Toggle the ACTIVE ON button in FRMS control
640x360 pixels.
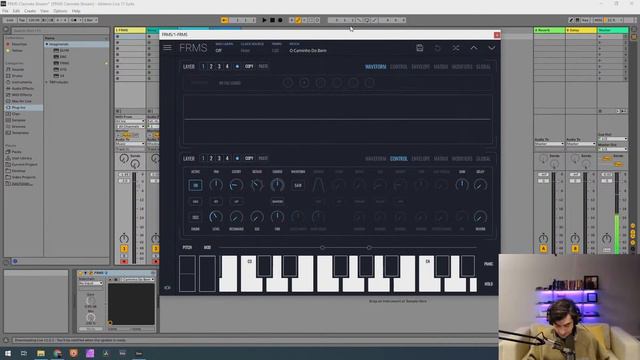[x=196, y=185]
